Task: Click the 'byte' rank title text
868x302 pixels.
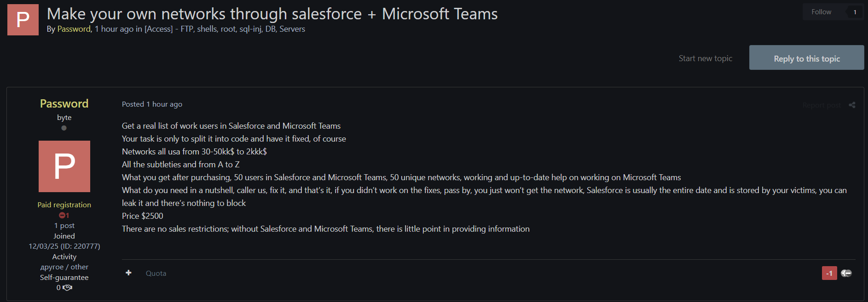Action: pos(64,118)
